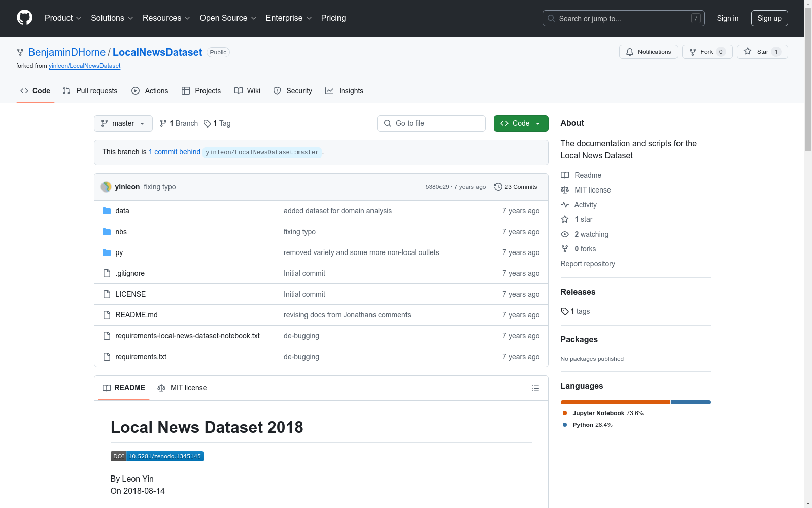Expand the Open Source menu
The width and height of the screenshot is (812, 508).
coord(228,18)
